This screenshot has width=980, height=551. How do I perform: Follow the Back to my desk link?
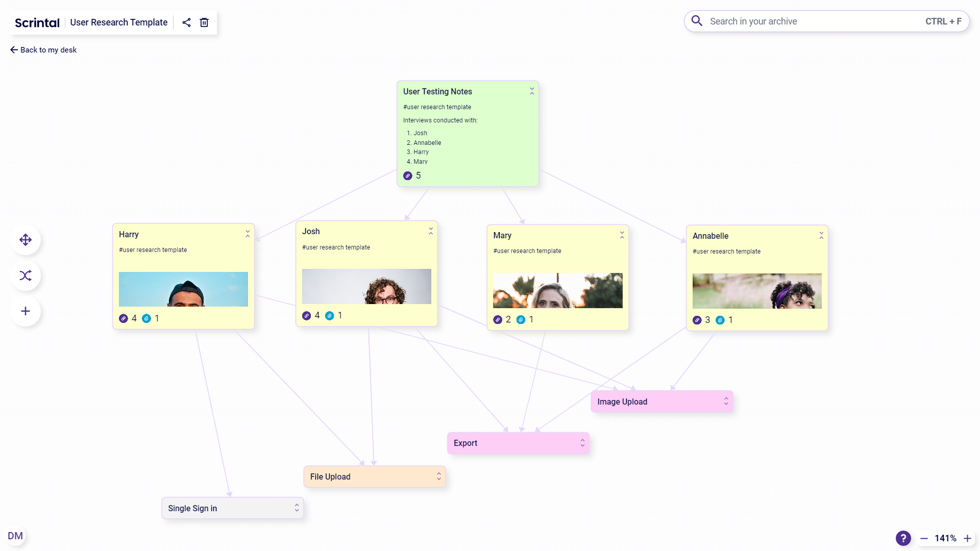pyautogui.click(x=43, y=49)
